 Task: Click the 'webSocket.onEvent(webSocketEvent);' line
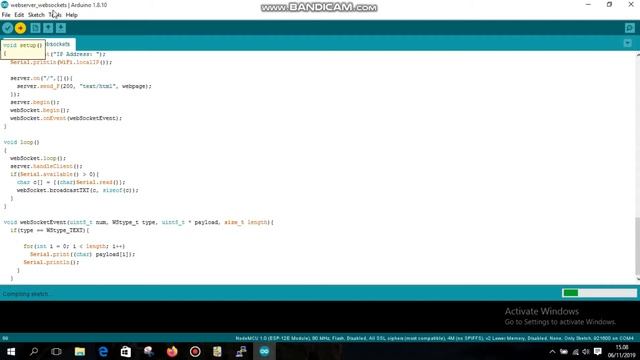66,118
